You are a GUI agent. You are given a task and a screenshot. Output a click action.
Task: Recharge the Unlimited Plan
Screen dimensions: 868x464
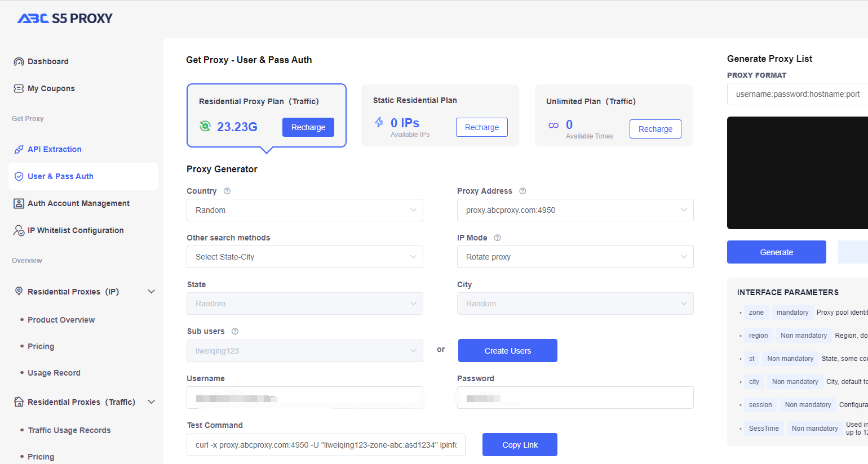click(x=656, y=129)
